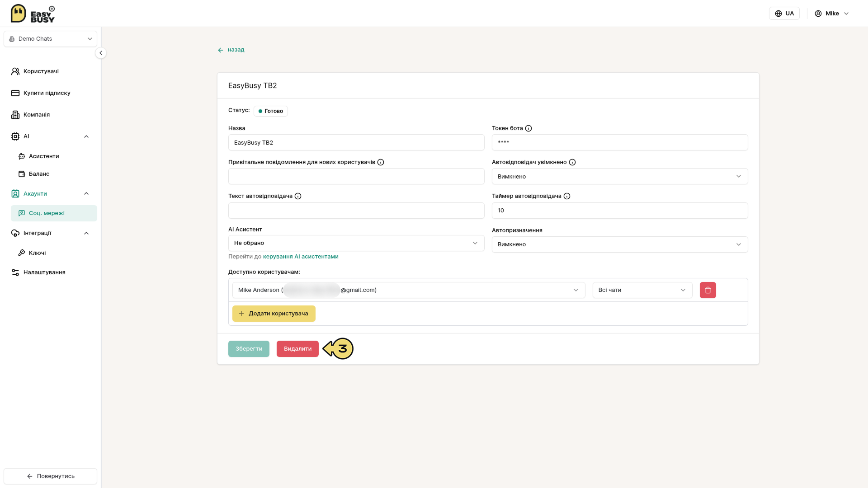Open the Demo Chats workspace dropdown

pyautogui.click(x=50, y=39)
